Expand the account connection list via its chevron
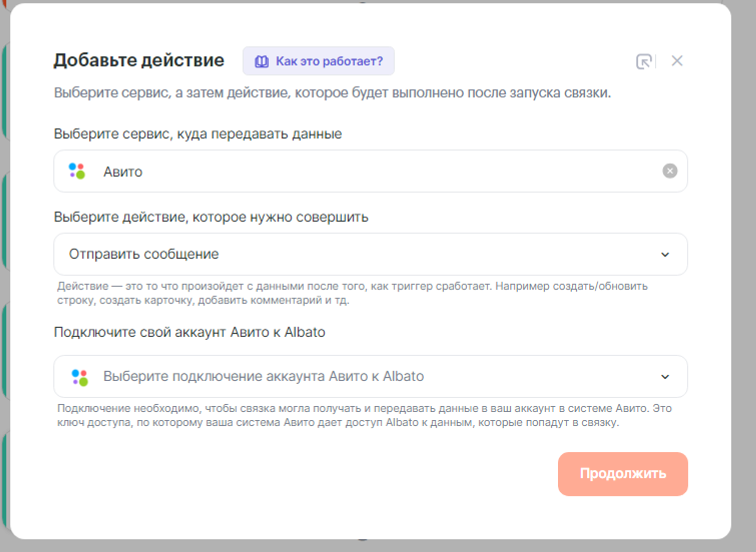756x552 pixels. (665, 377)
